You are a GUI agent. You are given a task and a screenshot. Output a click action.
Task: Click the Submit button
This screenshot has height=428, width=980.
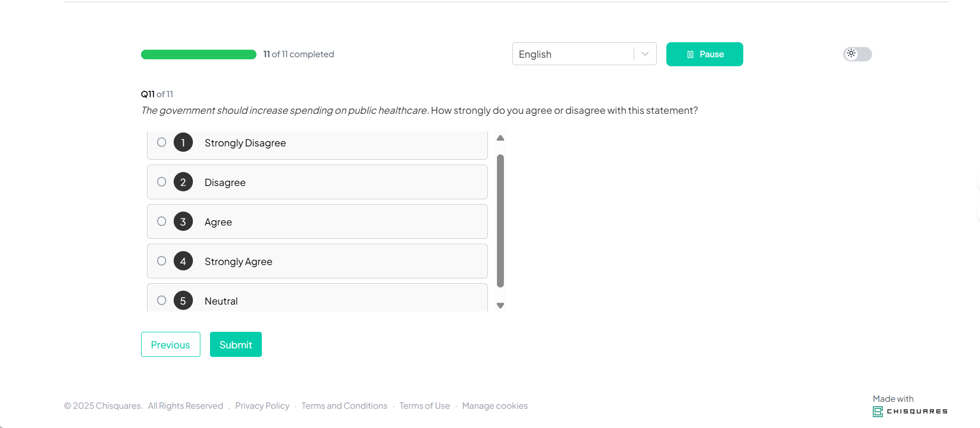[x=236, y=344]
